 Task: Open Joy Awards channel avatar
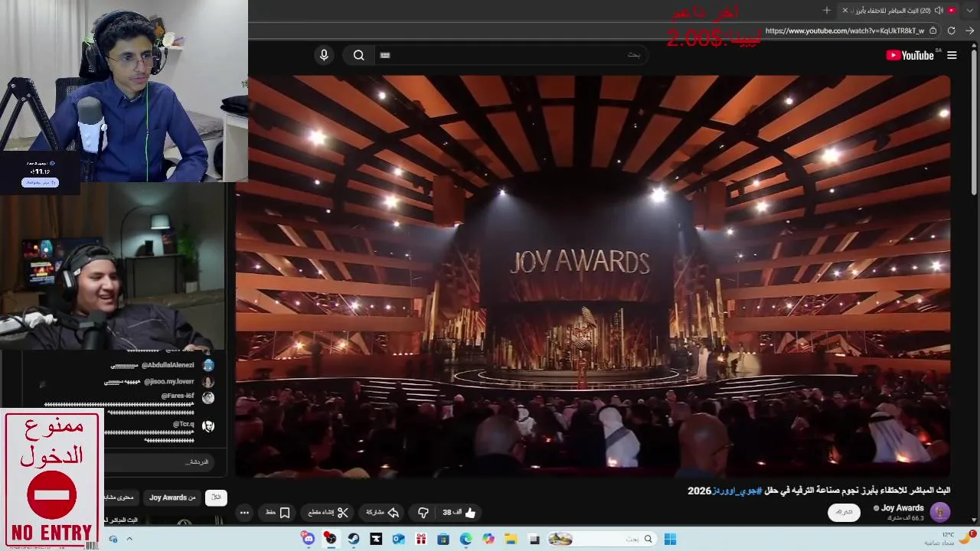tap(939, 512)
